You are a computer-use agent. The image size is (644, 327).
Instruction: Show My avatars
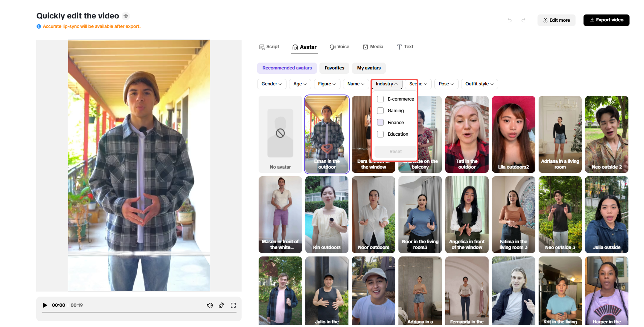[x=369, y=68]
